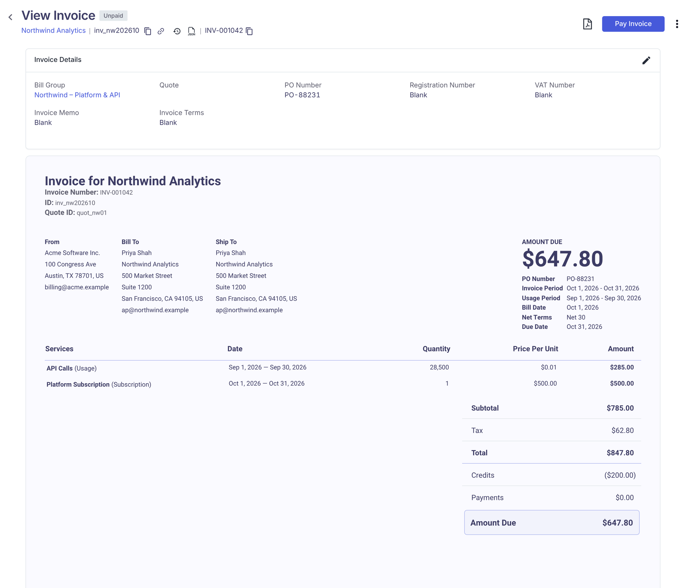Click the large $647.80 amount due heading
700x588 pixels.
point(562,259)
